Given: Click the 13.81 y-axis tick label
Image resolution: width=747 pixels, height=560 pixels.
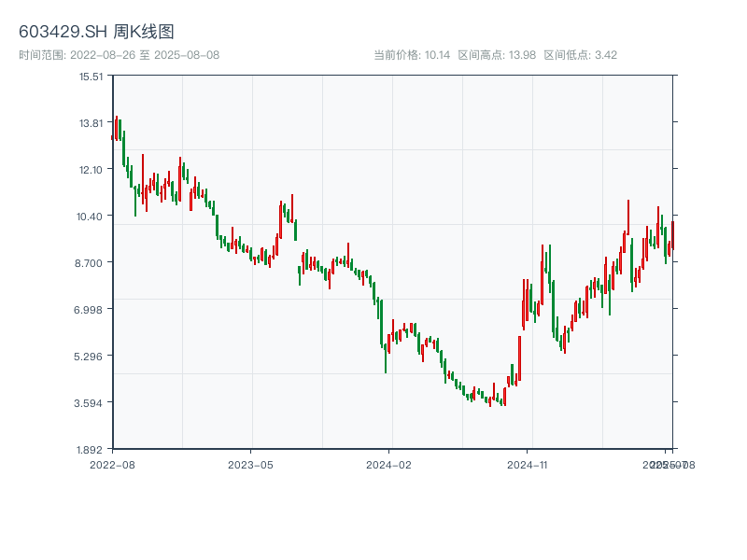Looking at the screenshot, I should (x=91, y=123).
